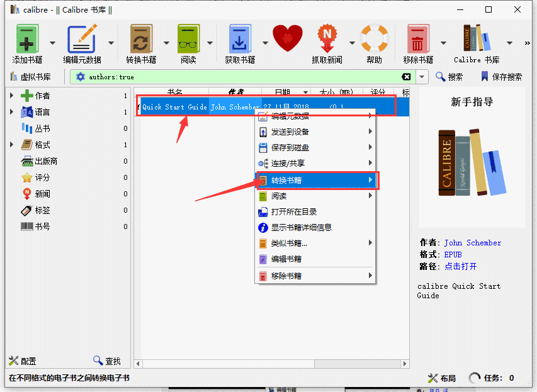The image size is (537, 392).
Task: Click the 帮助 (Help) lifebuoy icon
Action: tap(375, 38)
